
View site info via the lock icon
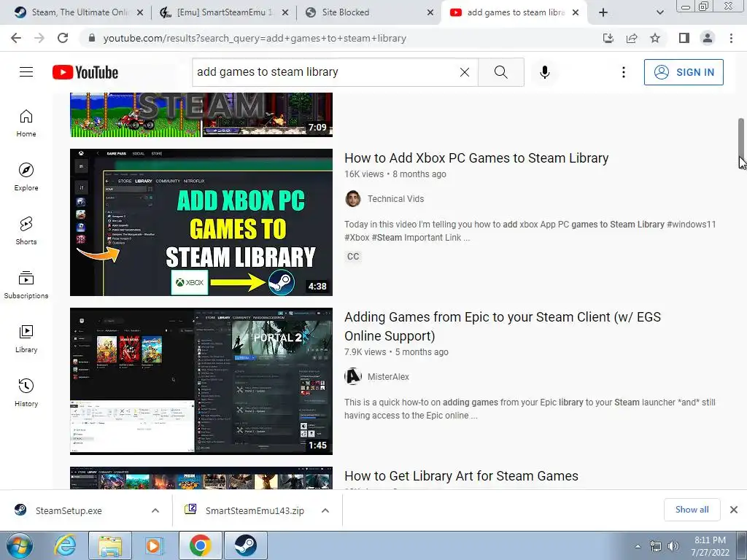(92, 38)
